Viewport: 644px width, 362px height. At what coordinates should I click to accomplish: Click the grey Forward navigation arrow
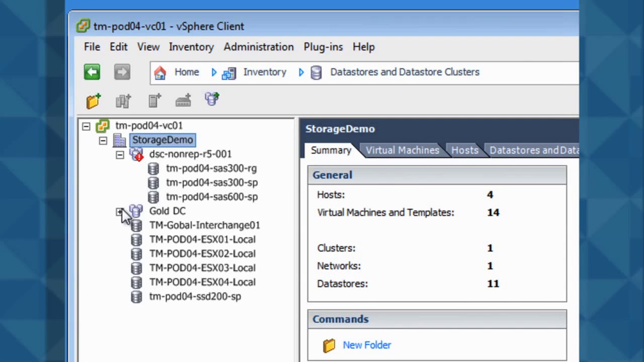pyautogui.click(x=122, y=72)
